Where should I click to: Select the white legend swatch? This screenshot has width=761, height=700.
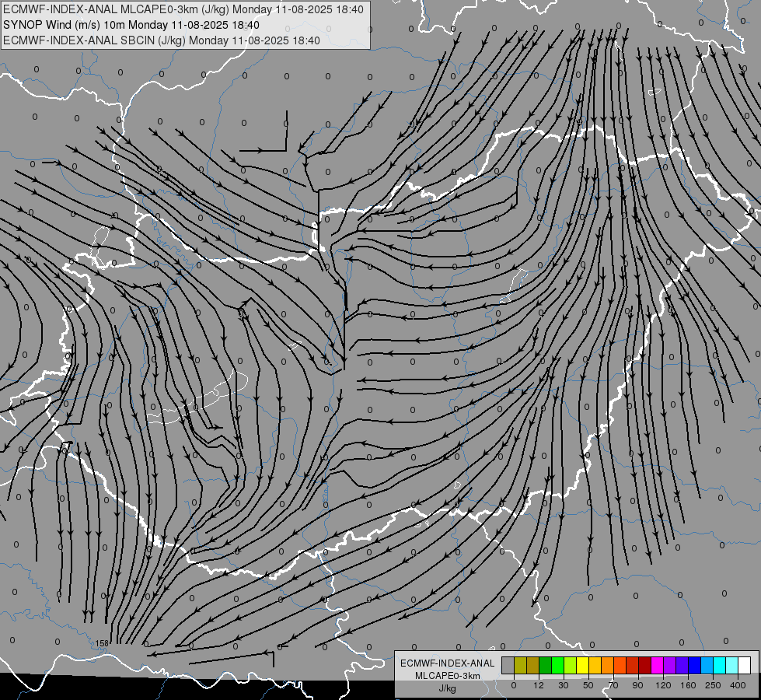click(744, 665)
